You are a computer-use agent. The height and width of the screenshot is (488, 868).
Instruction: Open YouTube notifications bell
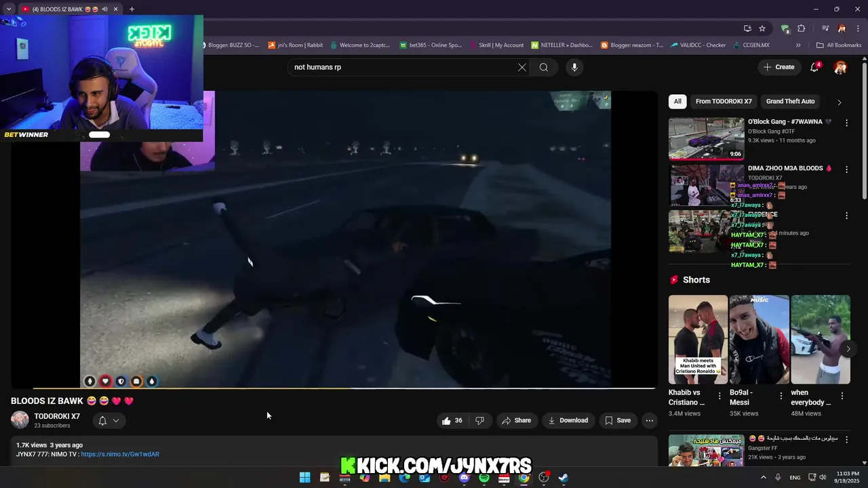click(x=815, y=67)
